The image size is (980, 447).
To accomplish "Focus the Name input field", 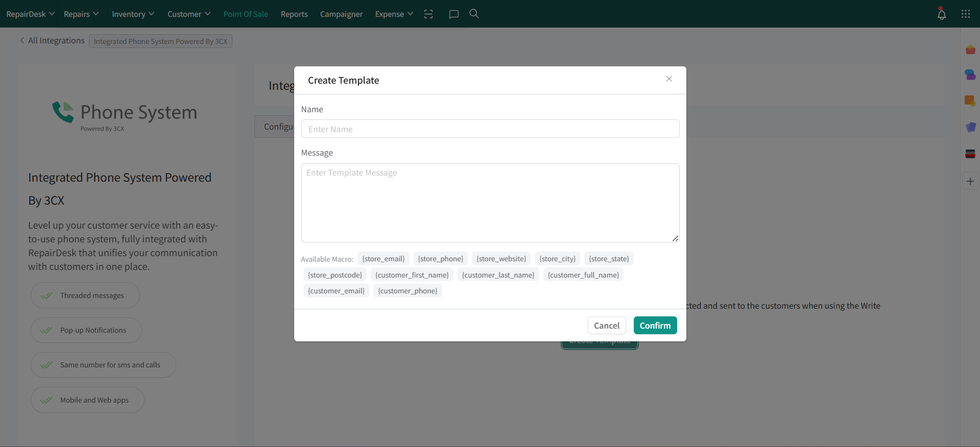I will 490,129.
